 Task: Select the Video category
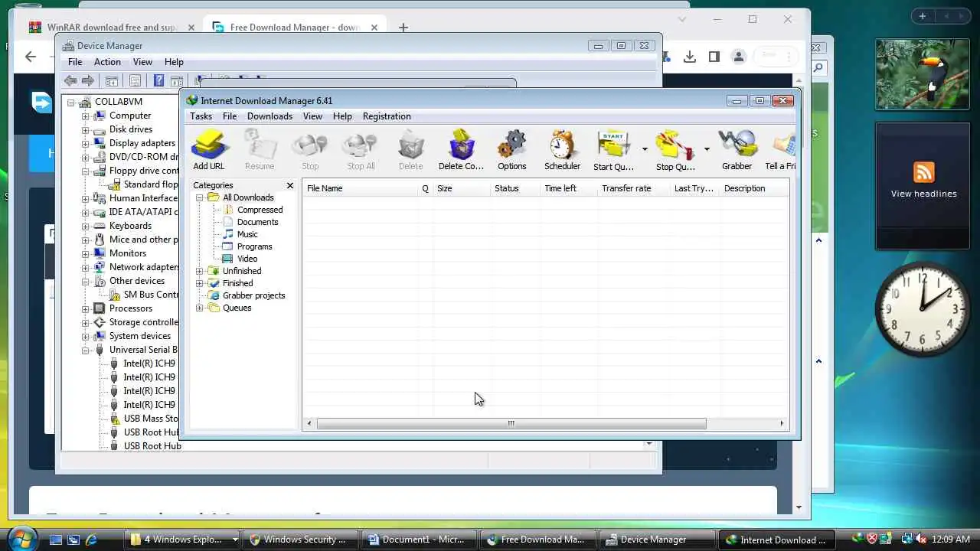[x=247, y=259]
